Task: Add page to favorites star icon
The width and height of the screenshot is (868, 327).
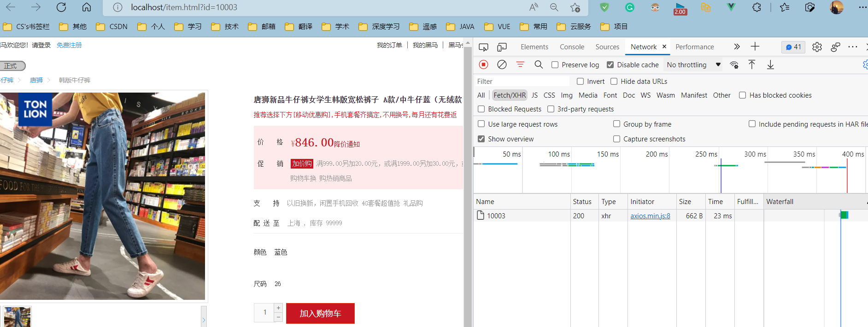Action: 575,7
